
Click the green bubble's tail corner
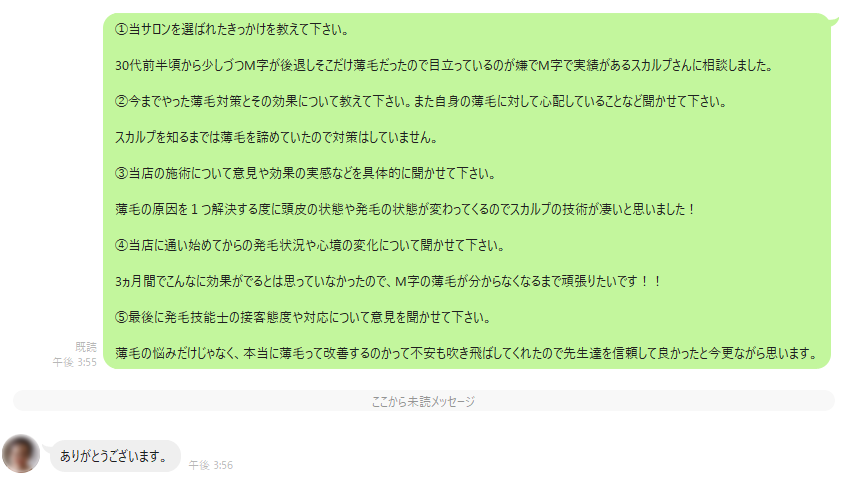click(x=834, y=21)
